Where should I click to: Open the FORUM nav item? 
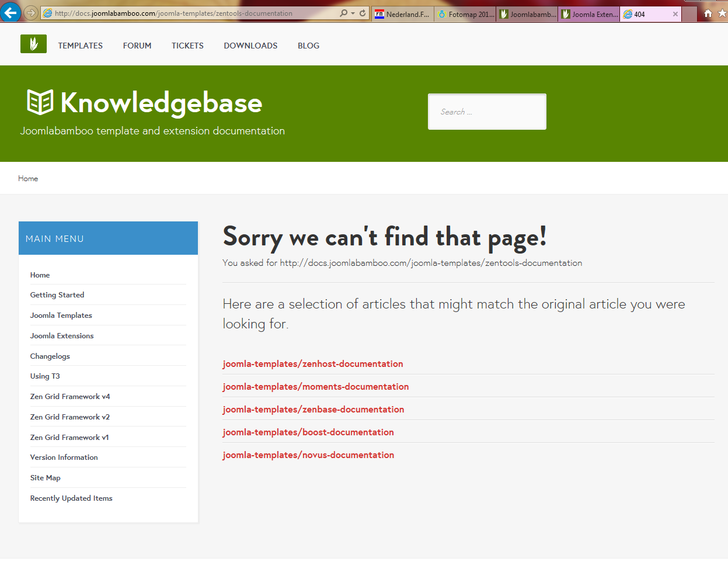pyautogui.click(x=137, y=46)
